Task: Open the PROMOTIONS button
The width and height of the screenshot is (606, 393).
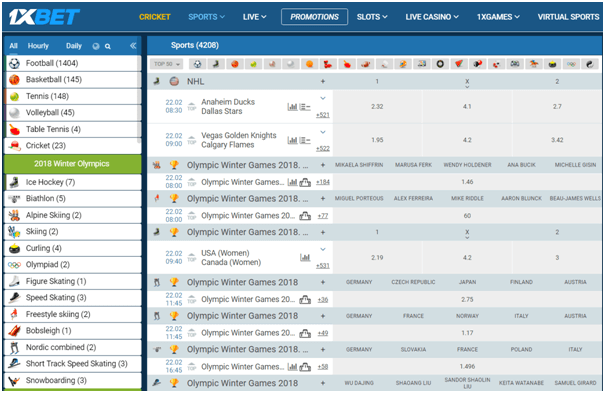Action: pos(314,17)
